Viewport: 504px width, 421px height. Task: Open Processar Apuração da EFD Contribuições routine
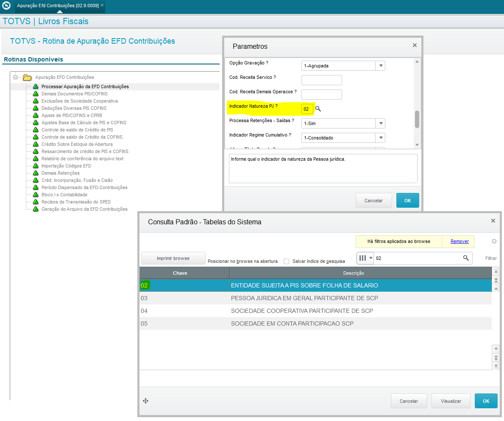(x=85, y=86)
